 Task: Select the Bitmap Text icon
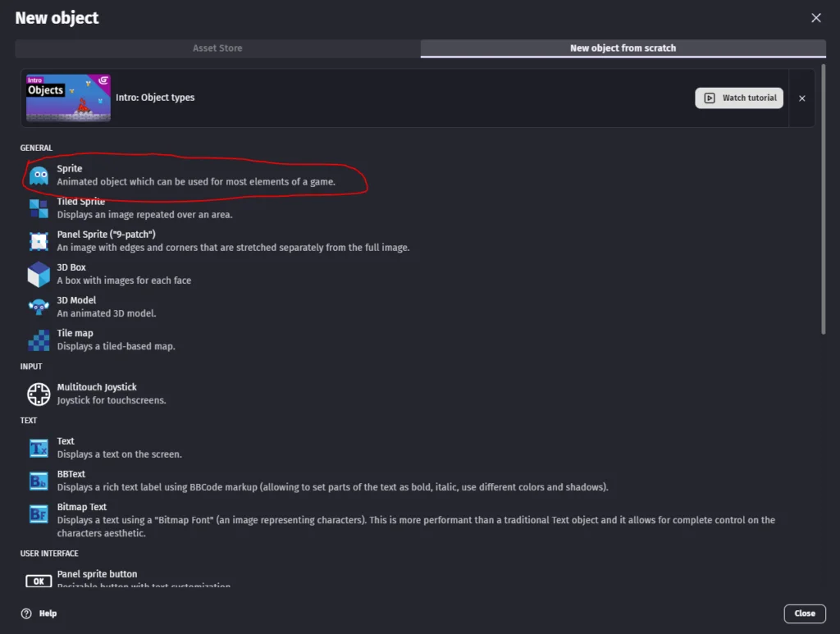39,513
